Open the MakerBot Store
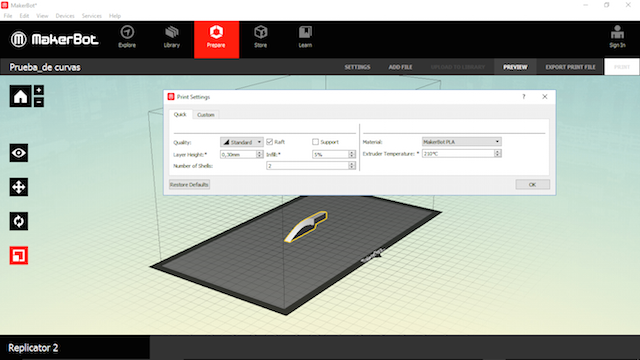This screenshot has height=360, width=640. click(x=260, y=37)
